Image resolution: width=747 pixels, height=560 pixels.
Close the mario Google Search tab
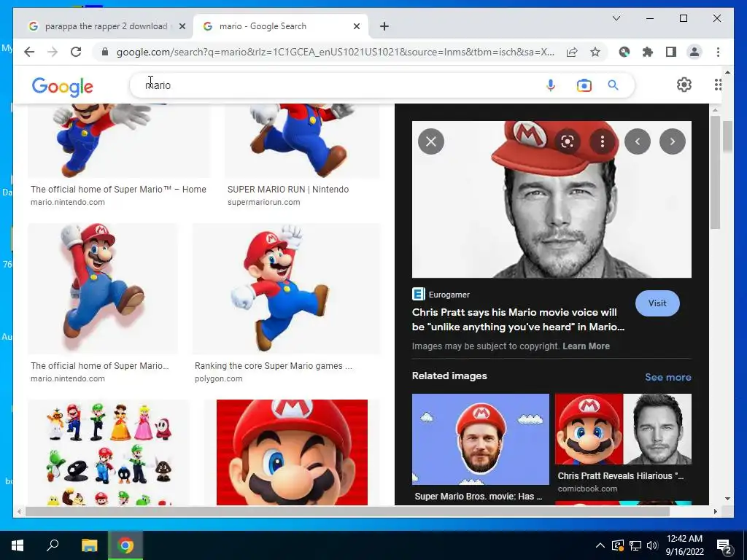coord(356,27)
